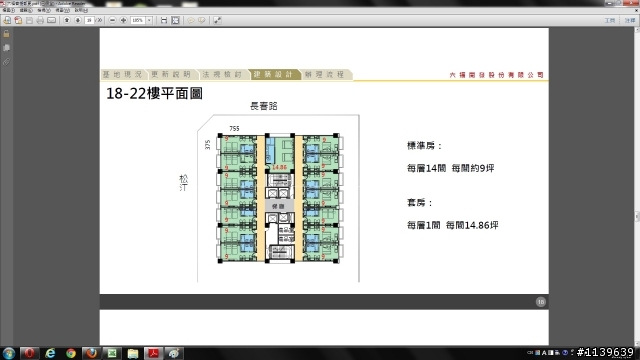Click the 755 dimension label

(234, 129)
